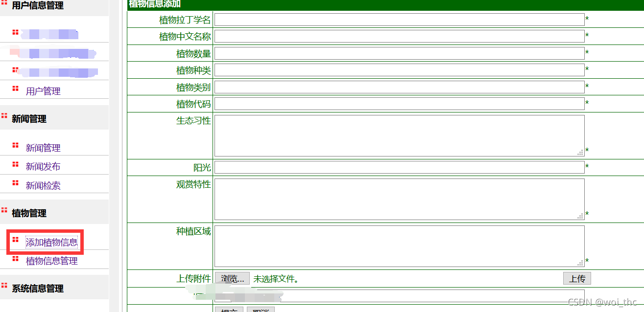Focus the 植物种类 input field
The width and height of the screenshot is (644, 312).
point(399,70)
